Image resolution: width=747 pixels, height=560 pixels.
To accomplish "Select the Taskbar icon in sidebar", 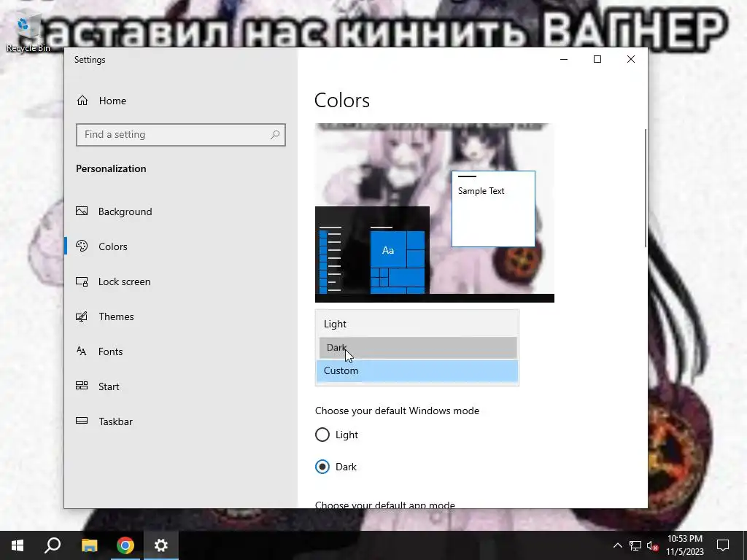I will 82,421.
